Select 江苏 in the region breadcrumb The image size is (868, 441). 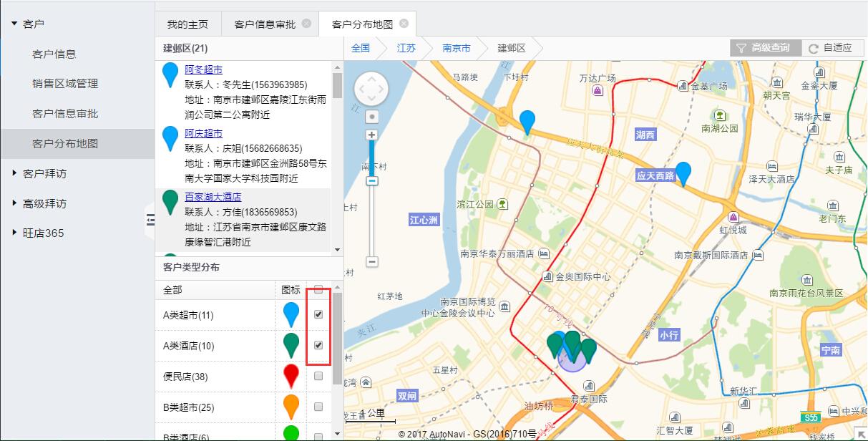point(406,48)
